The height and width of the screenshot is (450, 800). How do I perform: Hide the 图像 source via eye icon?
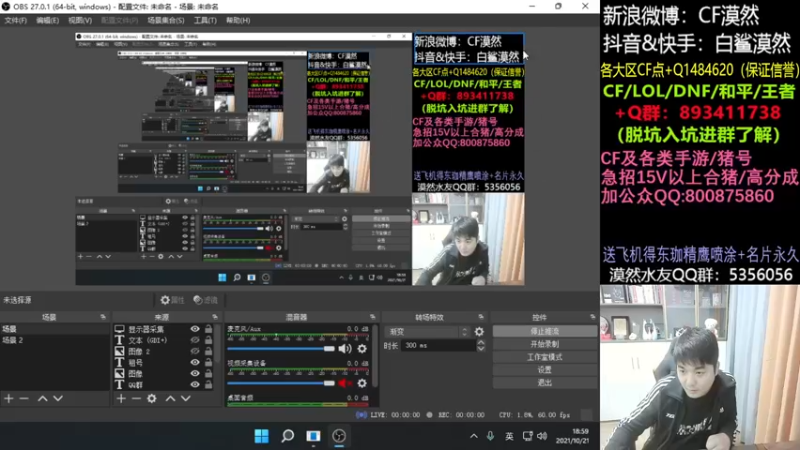(x=195, y=373)
